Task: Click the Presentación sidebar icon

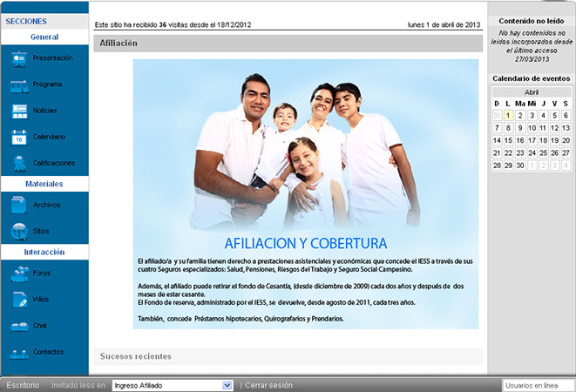Action: pyautogui.click(x=19, y=58)
